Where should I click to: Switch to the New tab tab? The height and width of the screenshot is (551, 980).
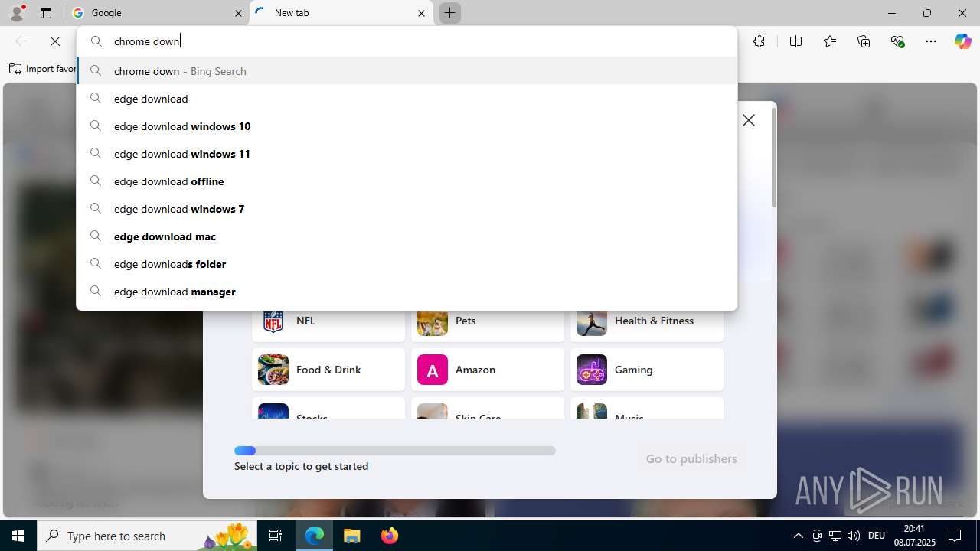point(341,13)
